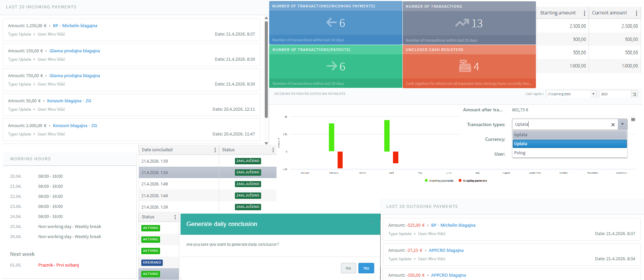This screenshot has width=644, height=280.
Task: Open Current amount column options menu
Action: click(x=636, y=13)
